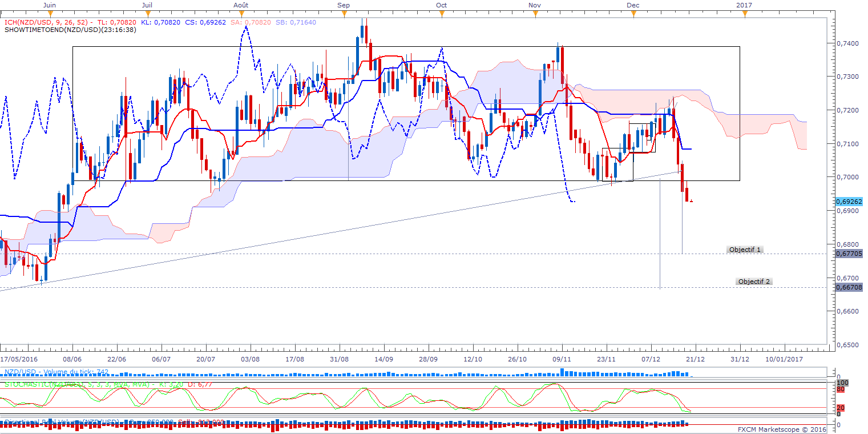Click the stochastic 20 level tag
The width and height of the screenshot is (868, 434).
pyautogui.click(x=840, y=408)
